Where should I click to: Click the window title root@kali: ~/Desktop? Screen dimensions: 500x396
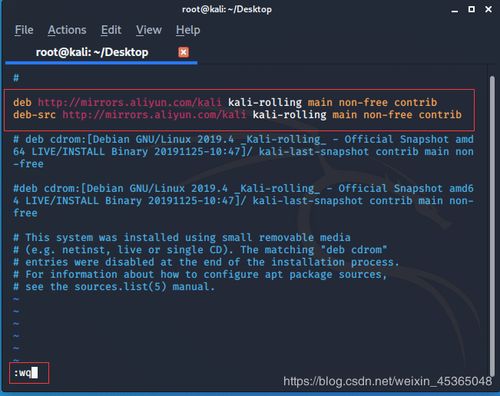(x=227, y=9)
